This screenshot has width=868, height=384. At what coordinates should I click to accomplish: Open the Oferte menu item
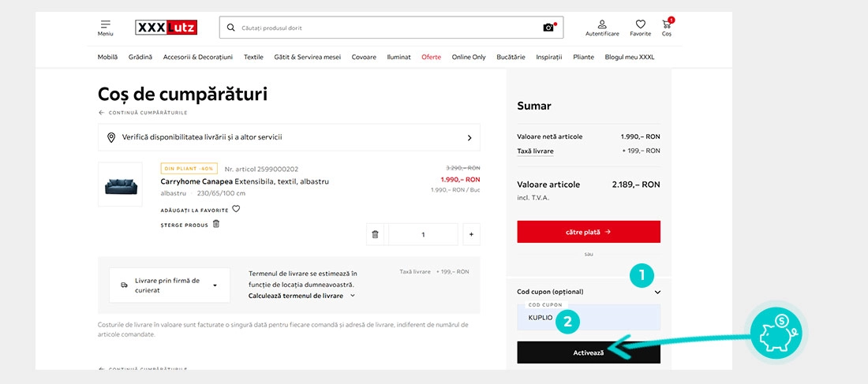(431, 57)
